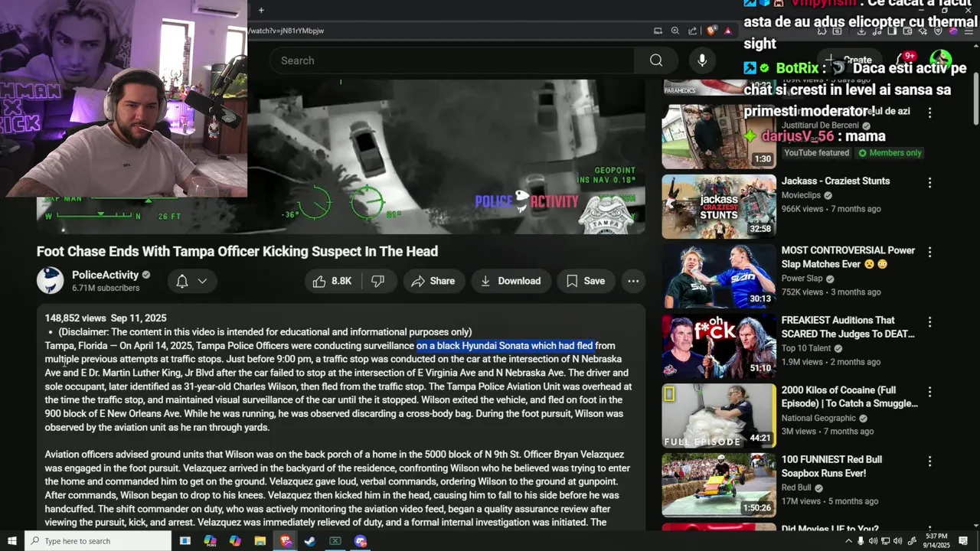The width and height of the screenshot is (980, 551).
Task: Open the options menu for 2000 Kilos of Cocaine
Action: (x=929, y=391)
